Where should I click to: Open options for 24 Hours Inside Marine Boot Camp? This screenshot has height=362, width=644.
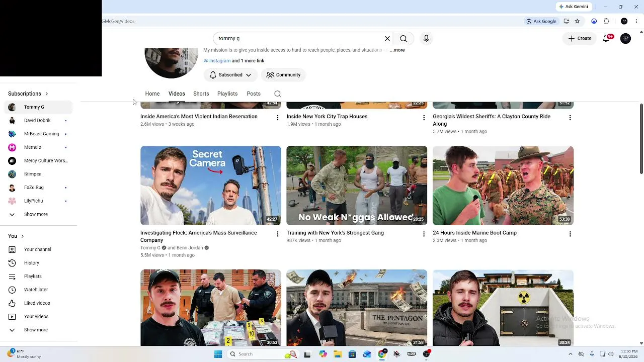[x=570, y=234]
